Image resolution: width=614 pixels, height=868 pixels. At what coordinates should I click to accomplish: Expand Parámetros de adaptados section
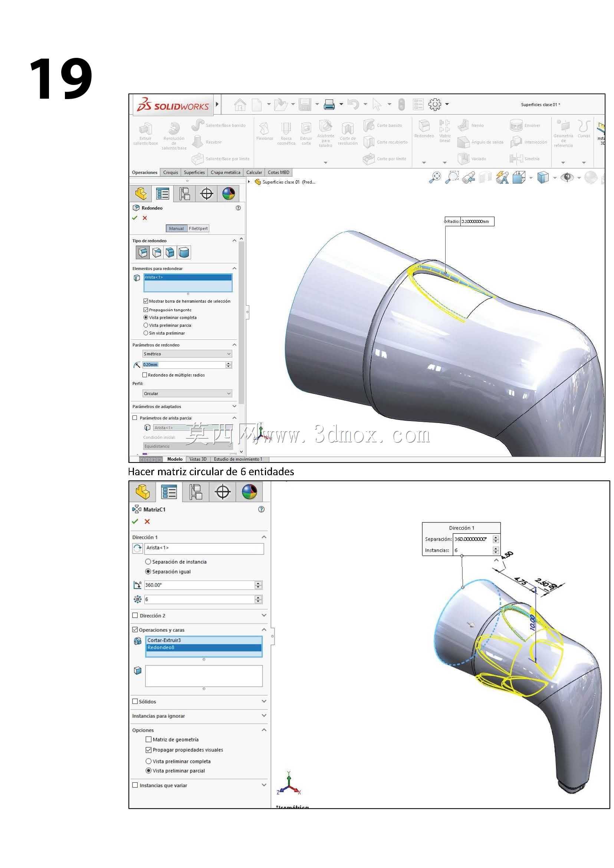click(234, 406)
